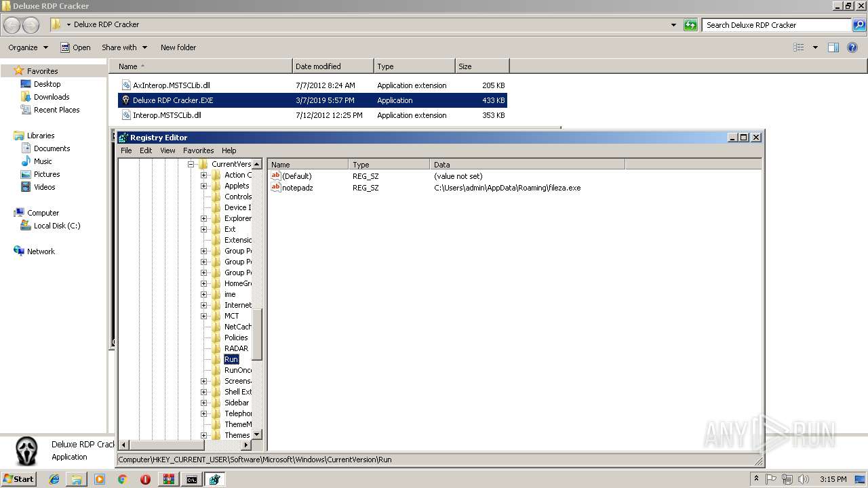Sort files by Date modified column

[x=333, y=66]
